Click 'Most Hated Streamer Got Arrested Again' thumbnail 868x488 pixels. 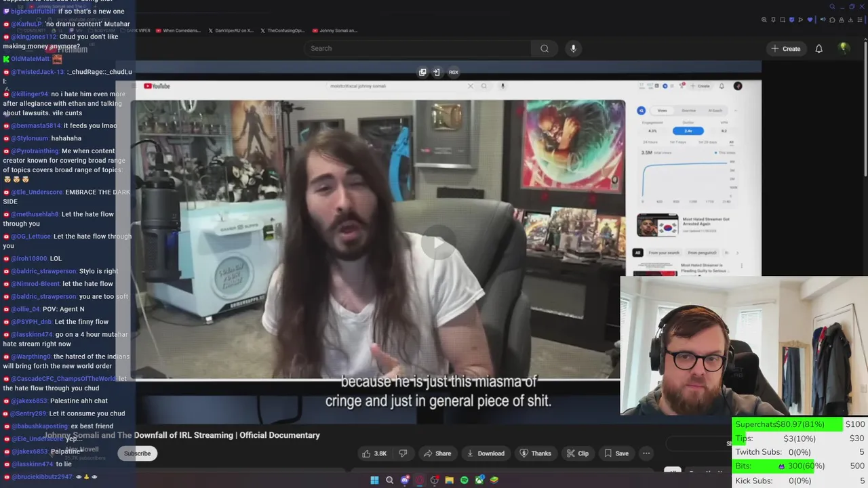(657, 226)
